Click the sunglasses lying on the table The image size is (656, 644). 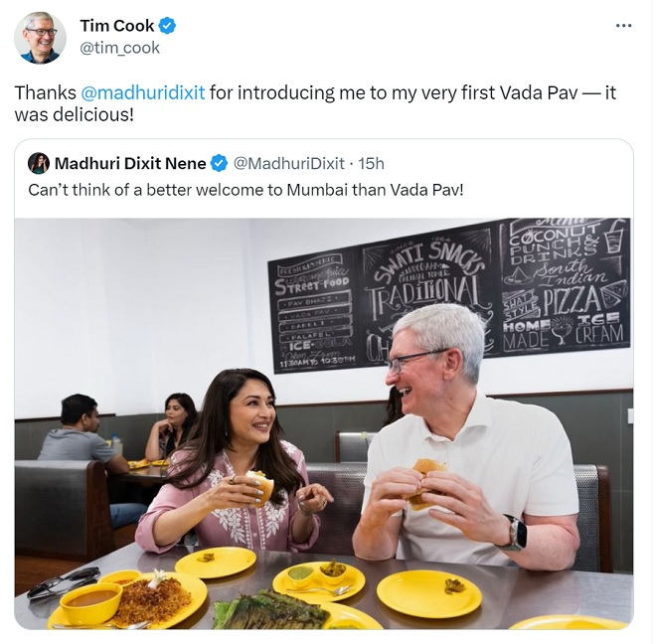[64, 581]
